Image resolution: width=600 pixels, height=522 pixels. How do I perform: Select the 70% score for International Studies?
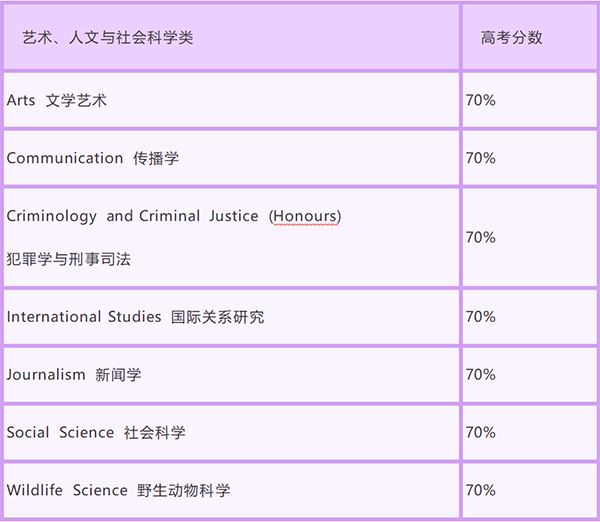[x=480, y=317]
